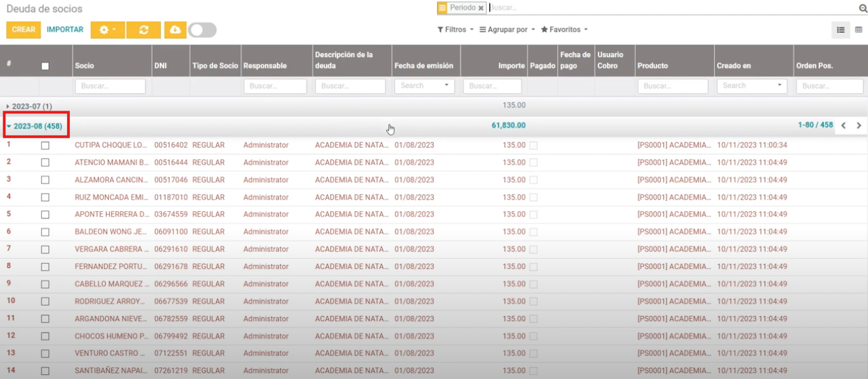Check the select-all header checkbox
Image resolution: width=868 pixels, height=379 pixels.
pyautogui.click(x=45, y=66)
